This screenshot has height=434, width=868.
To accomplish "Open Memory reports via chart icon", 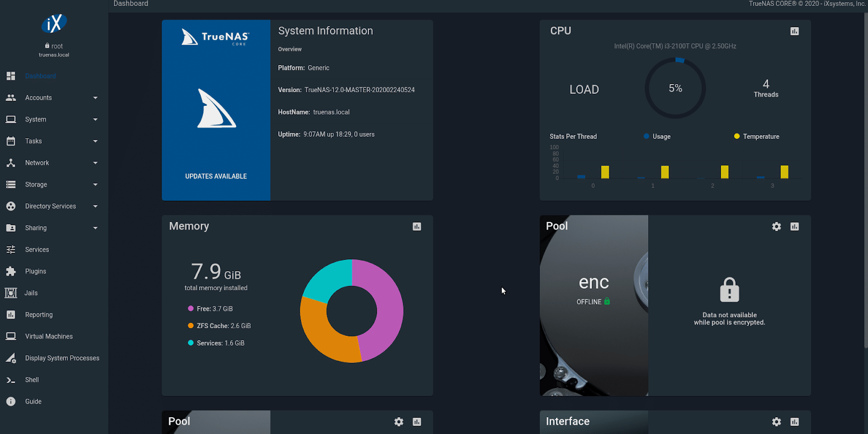I will point(417,227).
